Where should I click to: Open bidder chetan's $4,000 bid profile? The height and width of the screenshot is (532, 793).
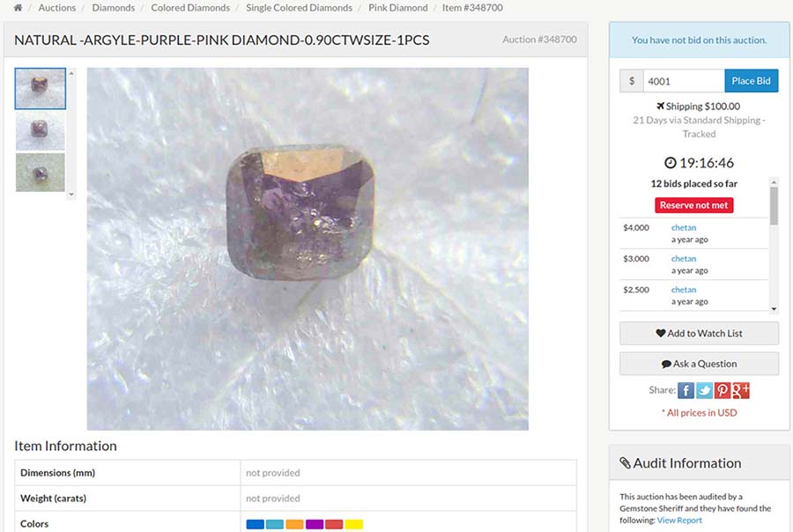click(x=684, y=227)
